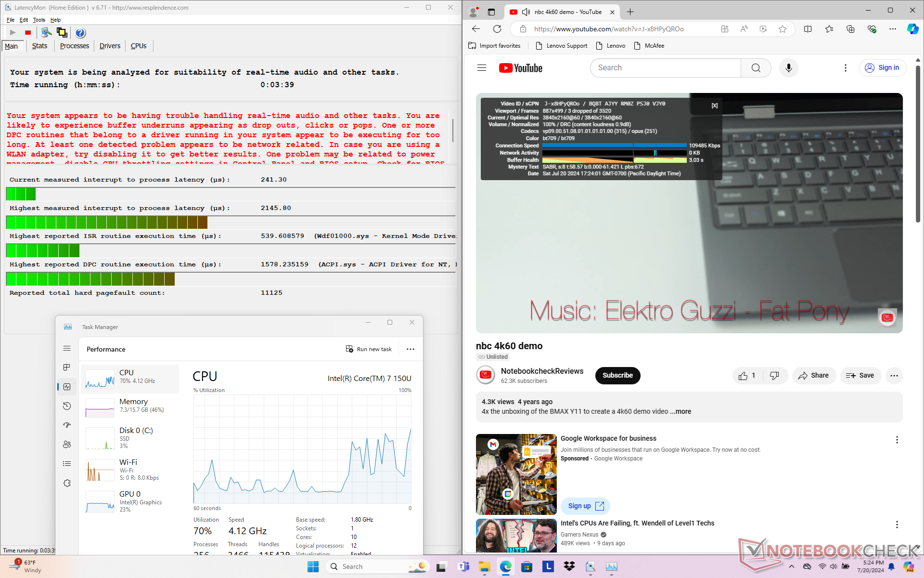Click YouTube voice search microphone icon
924x578 pixels.
pyautogui.click(x=788, y=68)
